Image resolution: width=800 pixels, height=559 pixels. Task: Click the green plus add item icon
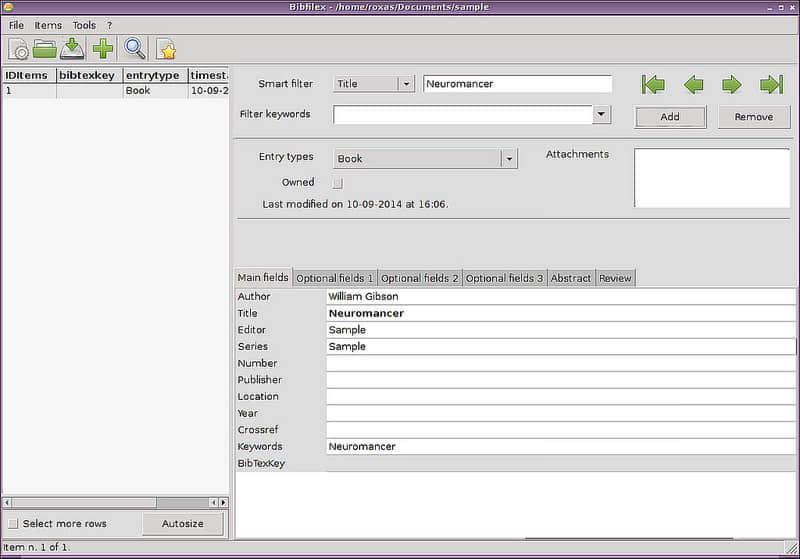(x=102, y=49)
